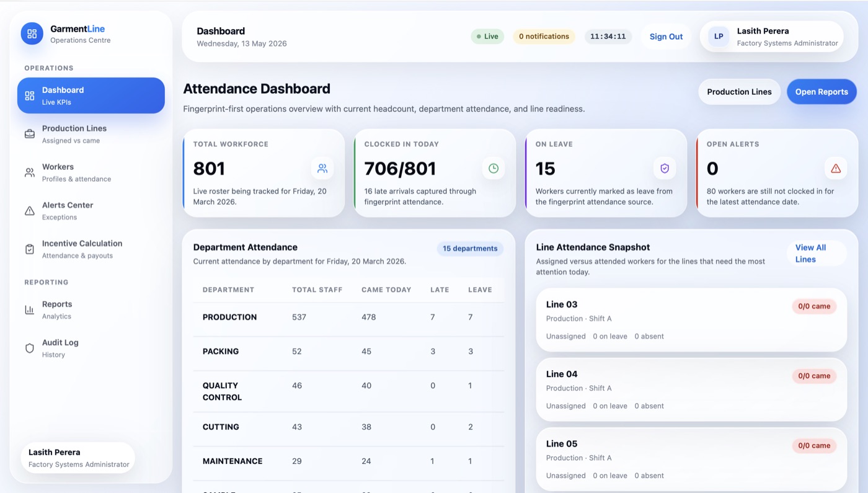This screenshot has height=493, width=868.
Task: Click the Reports bar chart icon
Action: tap(30, 310)
